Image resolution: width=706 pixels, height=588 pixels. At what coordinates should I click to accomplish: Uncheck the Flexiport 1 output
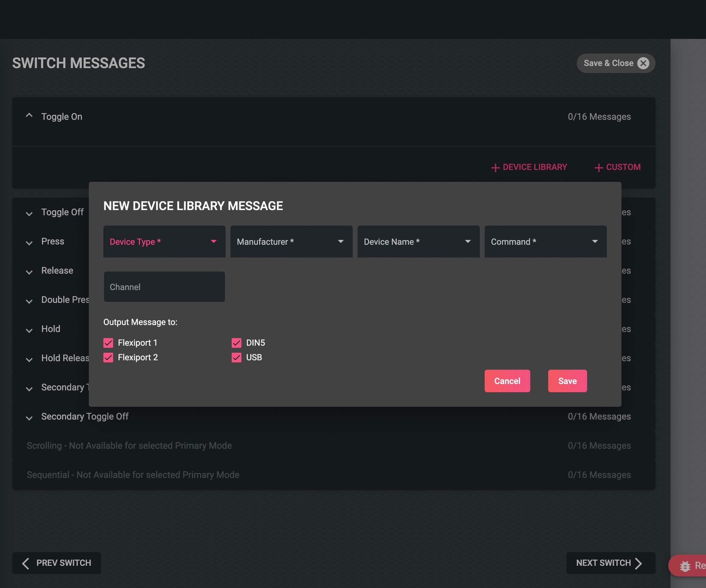[108, 343]
